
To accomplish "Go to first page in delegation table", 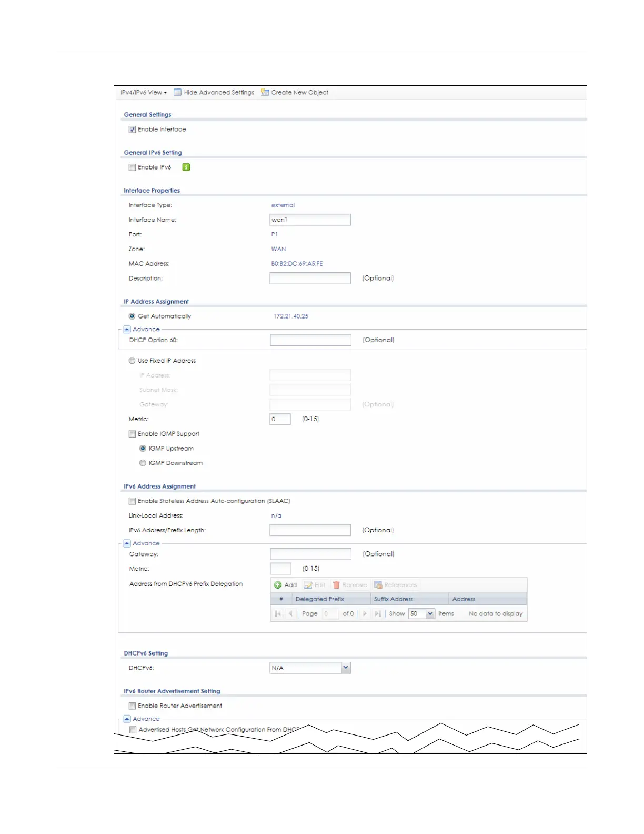I will tap(278, 614).
